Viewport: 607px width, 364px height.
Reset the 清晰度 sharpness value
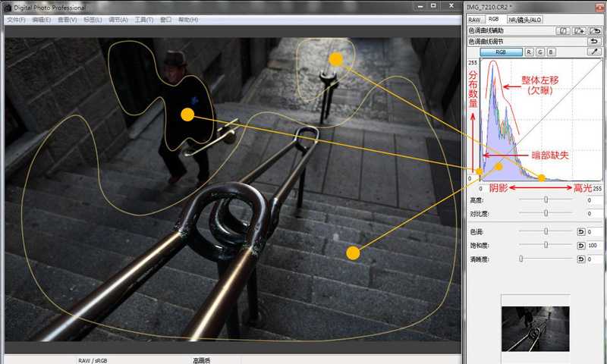pyautogui.click(x=580, y=259)
